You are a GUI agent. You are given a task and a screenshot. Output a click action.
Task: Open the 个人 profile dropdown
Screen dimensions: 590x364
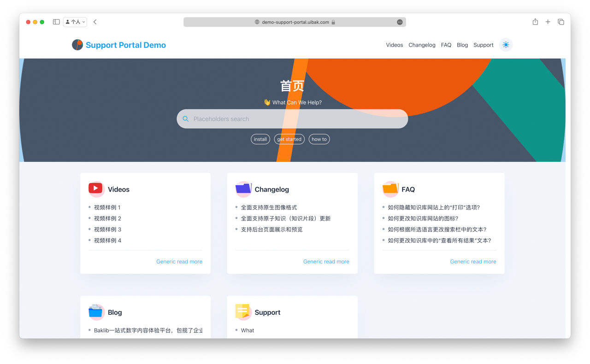click(x=75, y=22)
